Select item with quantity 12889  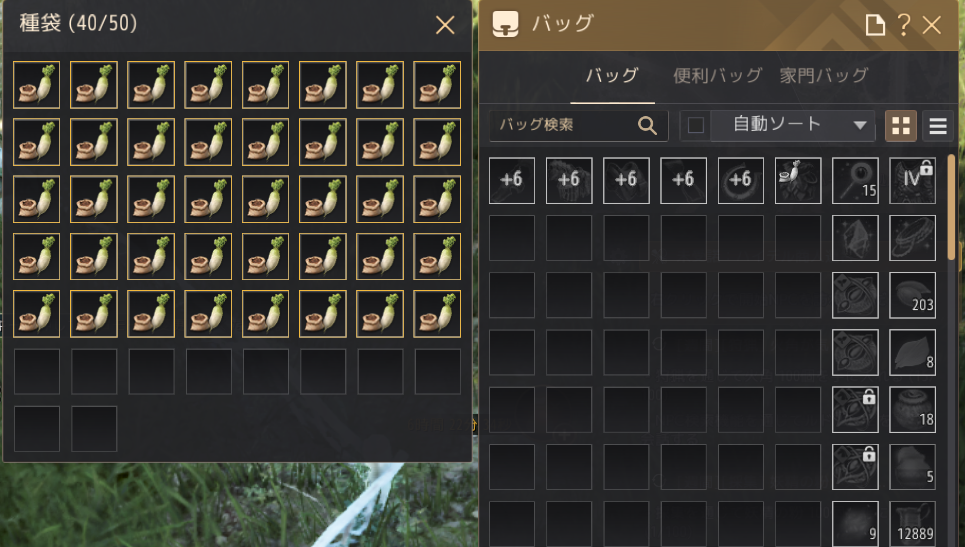(913, 524)
